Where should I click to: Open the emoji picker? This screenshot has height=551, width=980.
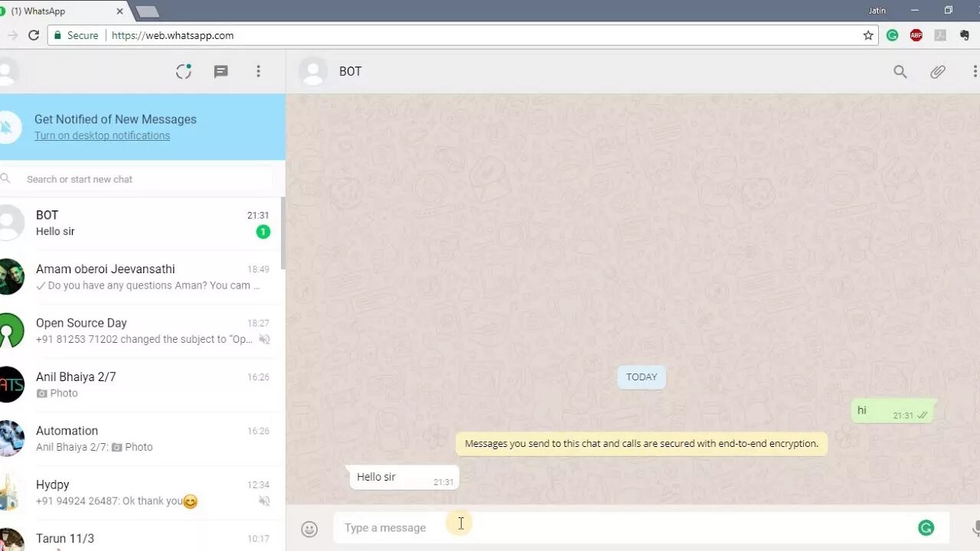pyautogui.click(x=309, y=529)
